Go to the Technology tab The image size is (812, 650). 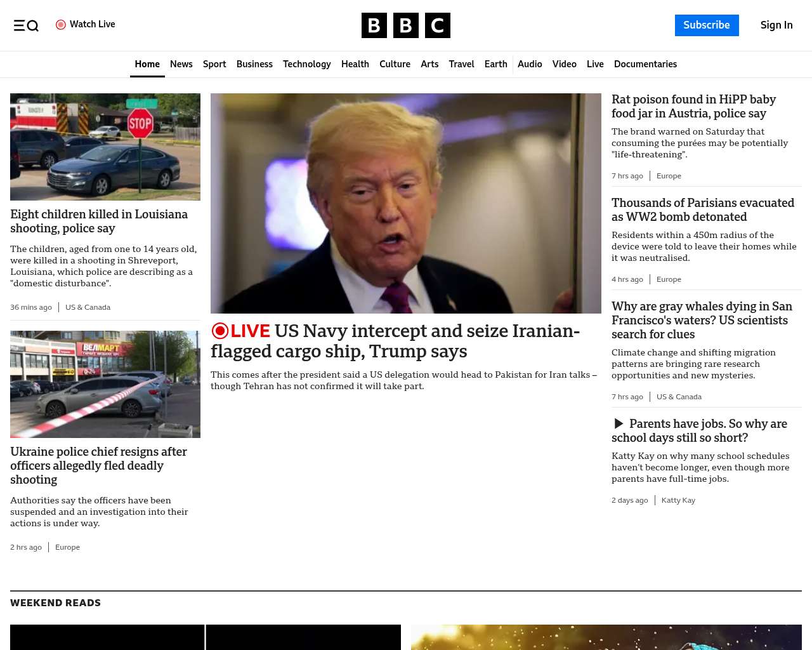(x=306, y=64)
